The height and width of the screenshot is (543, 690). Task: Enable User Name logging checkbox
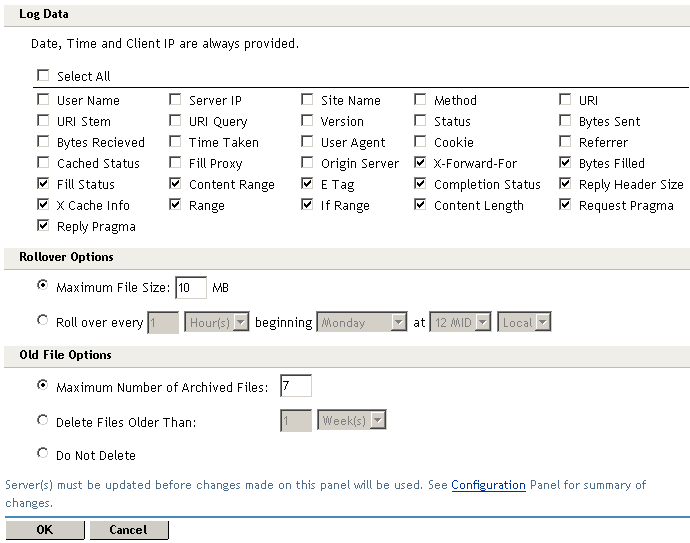pos(43,99)
